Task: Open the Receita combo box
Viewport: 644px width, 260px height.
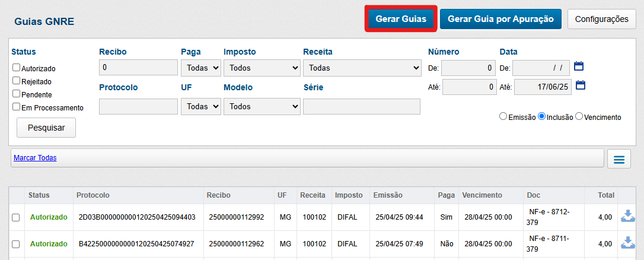Action: (x=361, y=68)
